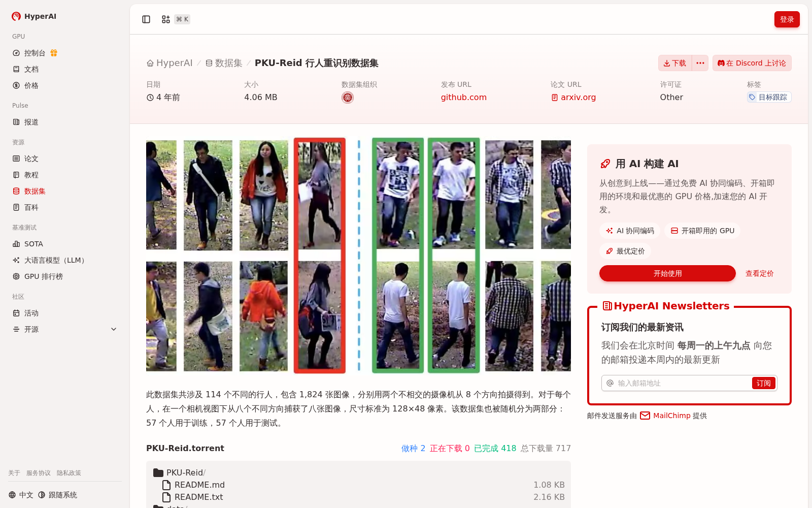The image size is (812, 508).
Task: Click the 开始使用 button
Action: (667, 273)
